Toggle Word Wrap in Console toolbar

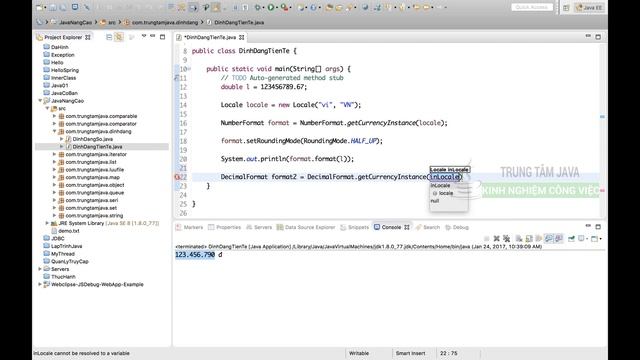point(539,238)
